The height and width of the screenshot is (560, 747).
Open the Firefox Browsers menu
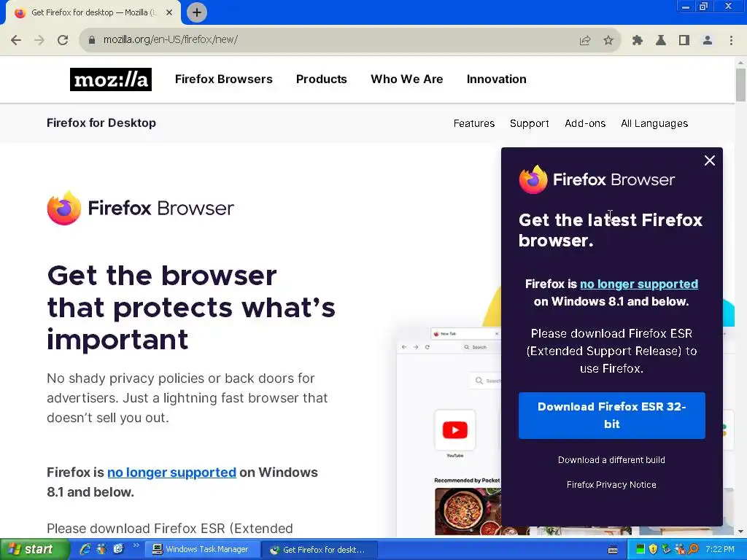[223, 79]
